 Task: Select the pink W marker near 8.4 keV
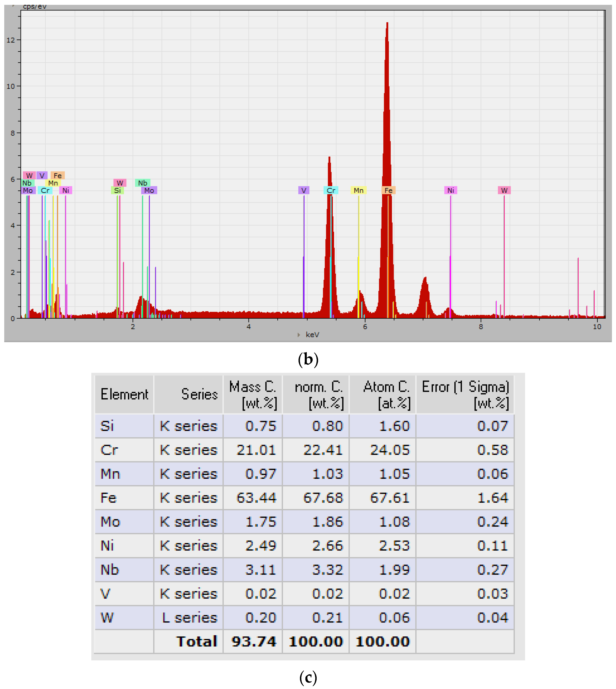click(504, 190)
